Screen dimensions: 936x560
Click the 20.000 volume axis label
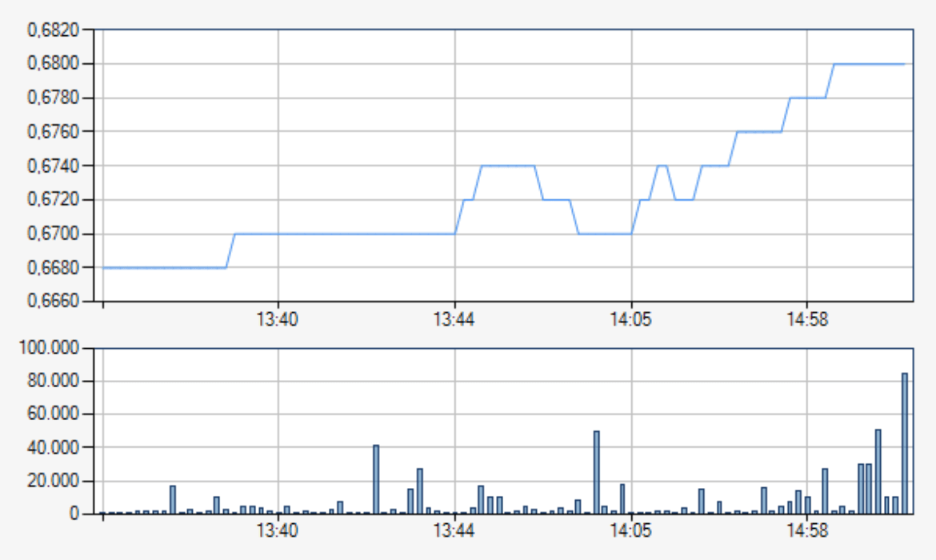point(53,480)
